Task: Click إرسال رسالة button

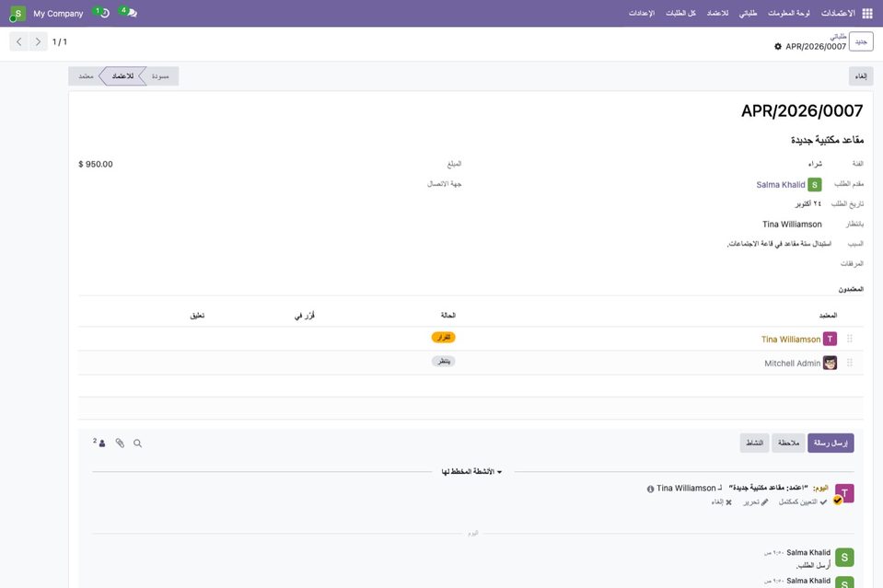Action: [831, 444]
